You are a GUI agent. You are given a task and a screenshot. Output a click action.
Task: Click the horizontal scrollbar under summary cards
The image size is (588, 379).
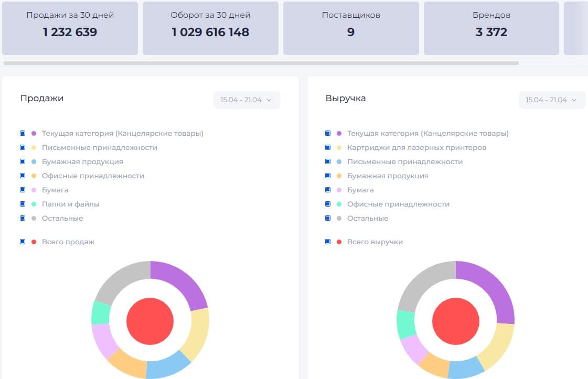pyautogui.click(x=261, y=63)
